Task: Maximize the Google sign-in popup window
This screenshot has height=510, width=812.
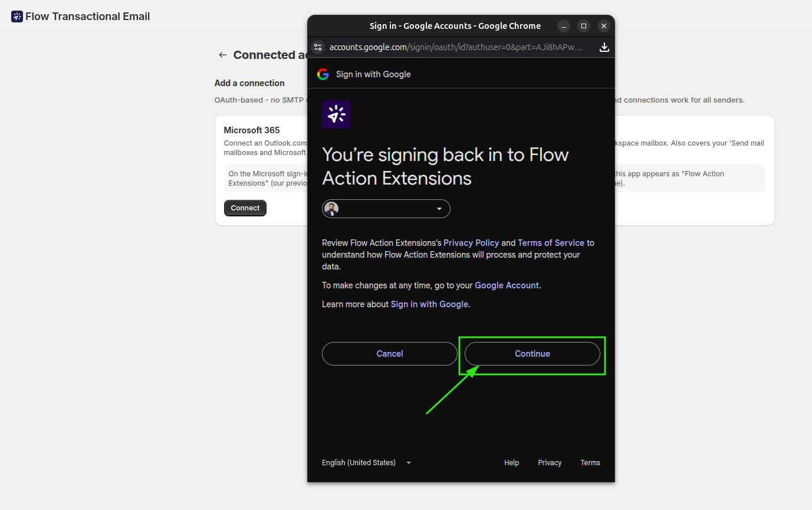Action: [x=584, y=26]
